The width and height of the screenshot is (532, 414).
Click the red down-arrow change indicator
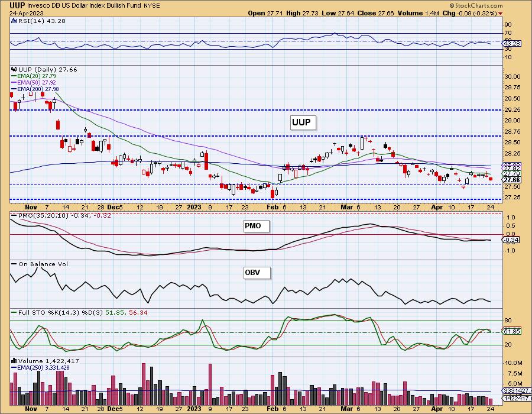501,14
